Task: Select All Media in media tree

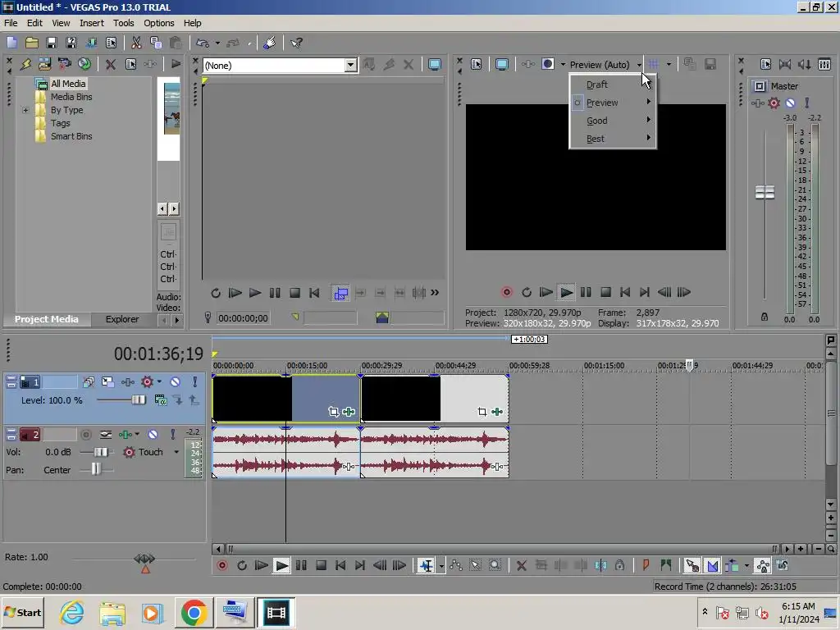Action: point(68,84)
